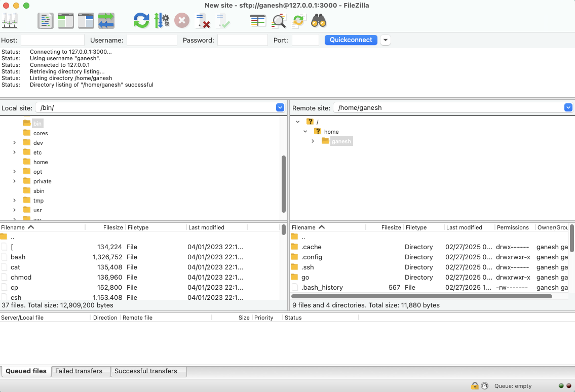
Task: Reconnect to the last server
Action: click(x=222, y=21)
